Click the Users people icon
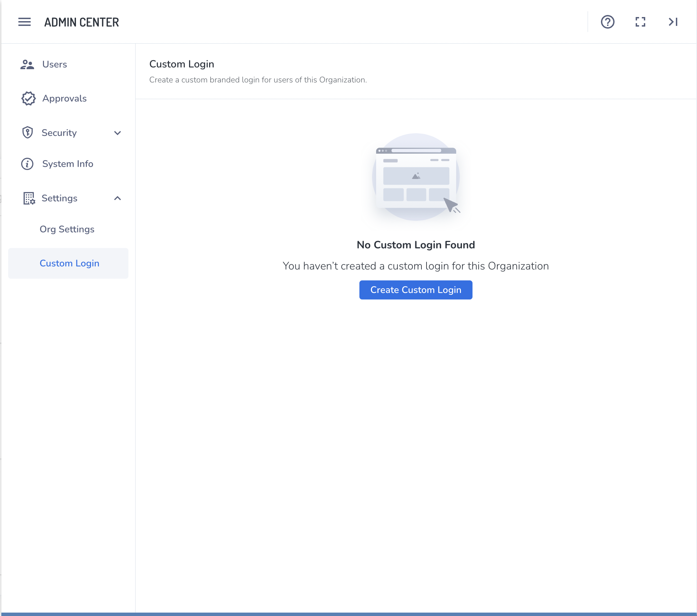 pos(27,64)
